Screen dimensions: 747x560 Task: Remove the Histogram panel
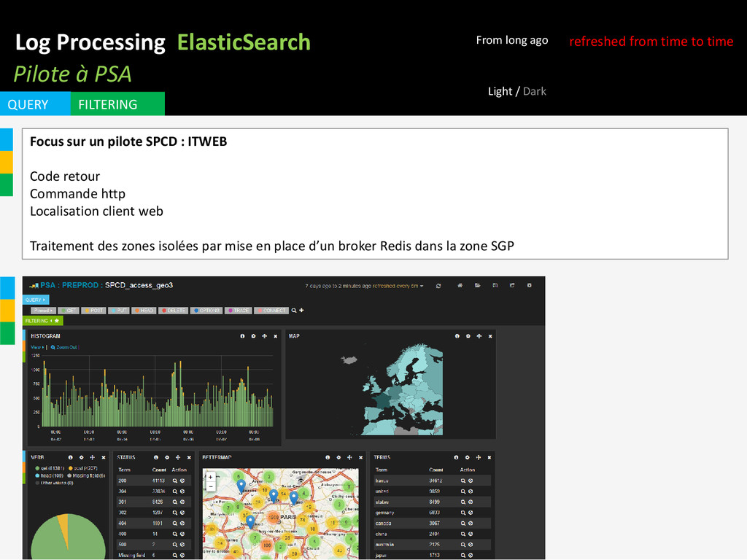click(275, 336)
